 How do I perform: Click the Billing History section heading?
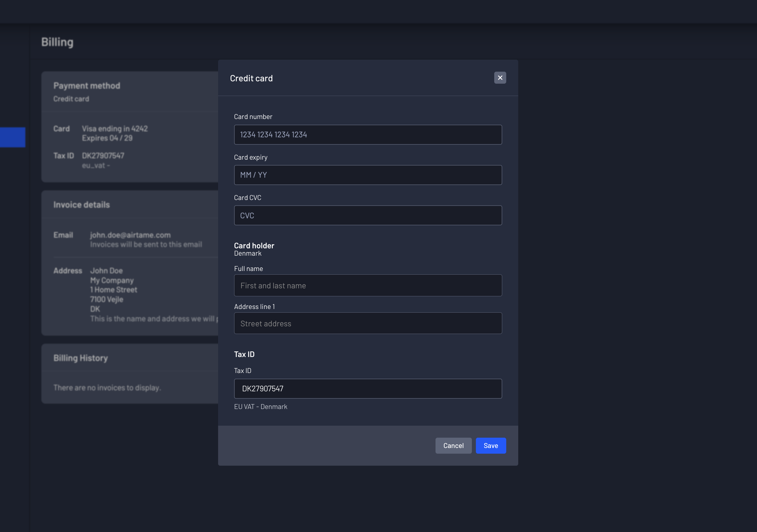(x=81, y=358)
